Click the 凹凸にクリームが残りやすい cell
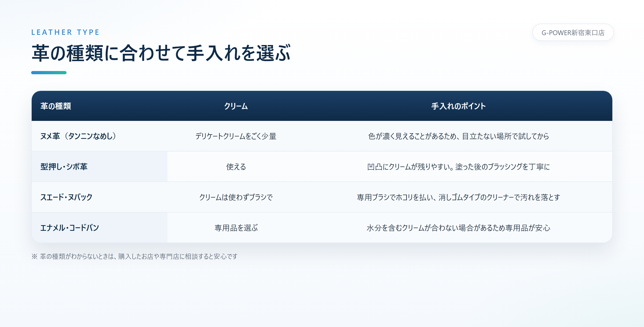 pyautogui.click(x=458, y=167)
